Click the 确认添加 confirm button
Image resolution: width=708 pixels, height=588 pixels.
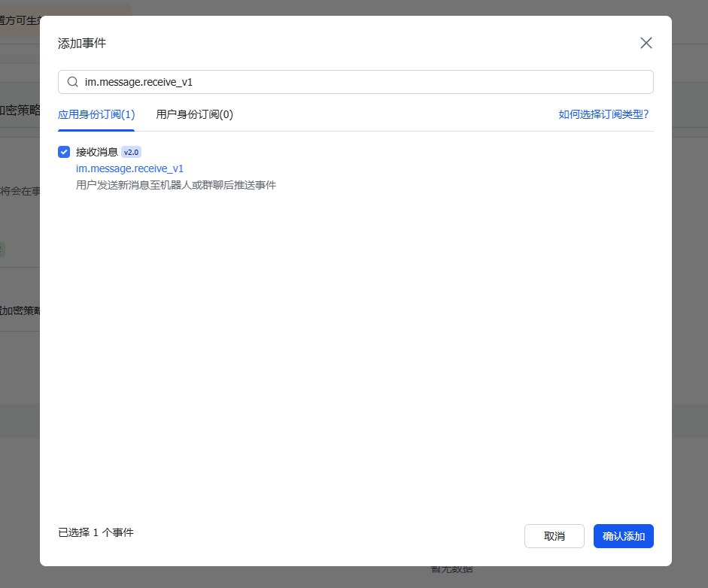tap(623, 535)
